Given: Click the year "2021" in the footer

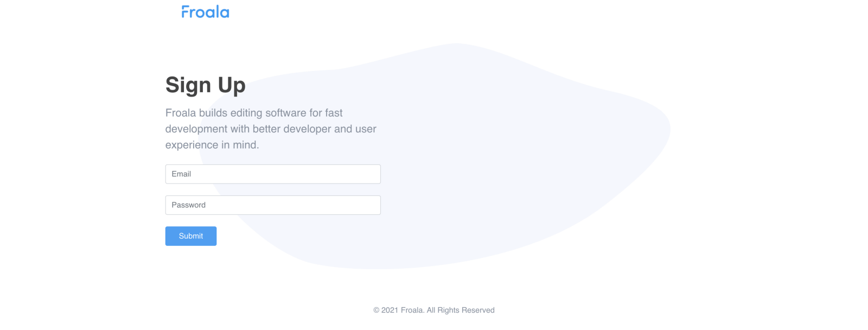Looking at the screenshot, I should coord(390,310).
